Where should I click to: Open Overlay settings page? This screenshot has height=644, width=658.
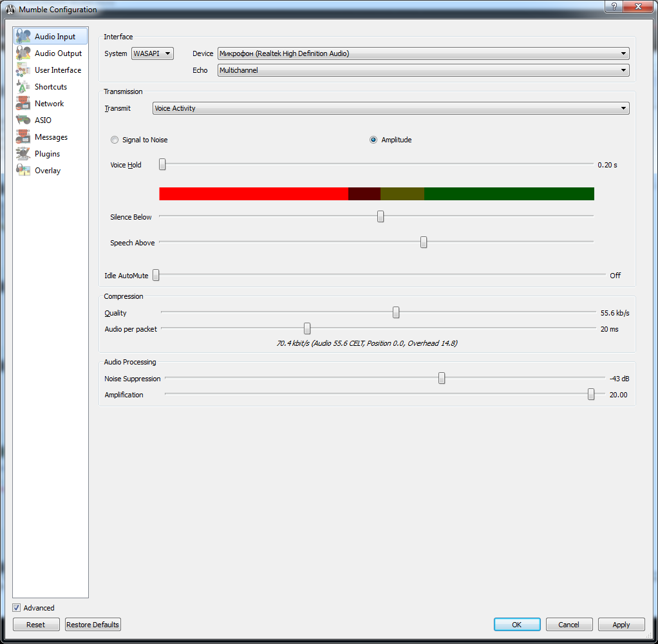(x=50, y=171)
